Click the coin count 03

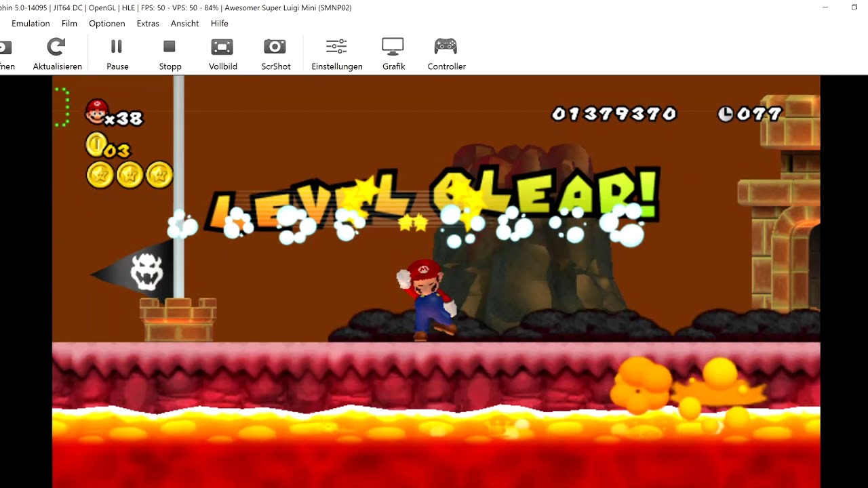click(117, 150)
